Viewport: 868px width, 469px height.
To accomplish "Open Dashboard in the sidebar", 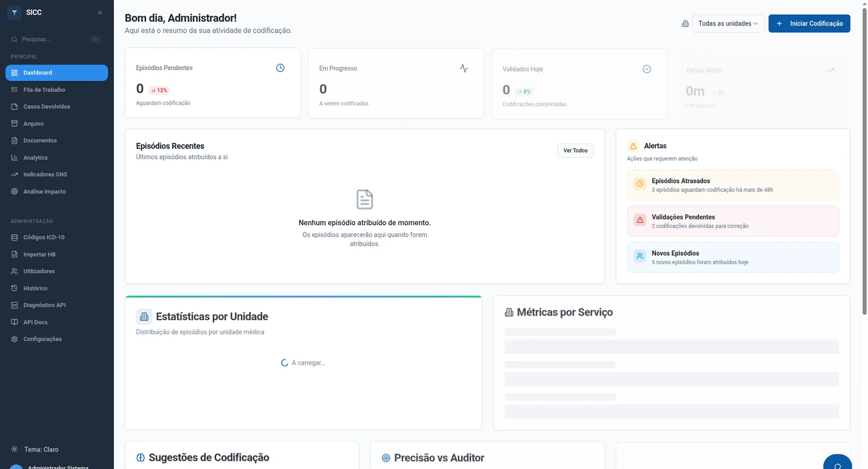I will pos(56,73).
